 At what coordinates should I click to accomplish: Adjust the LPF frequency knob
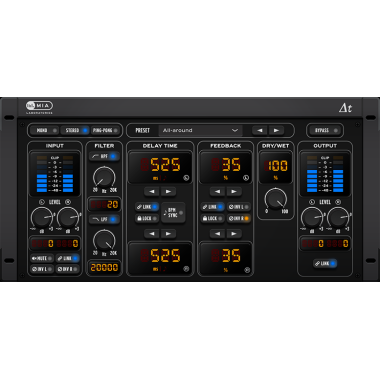(104, 240)
